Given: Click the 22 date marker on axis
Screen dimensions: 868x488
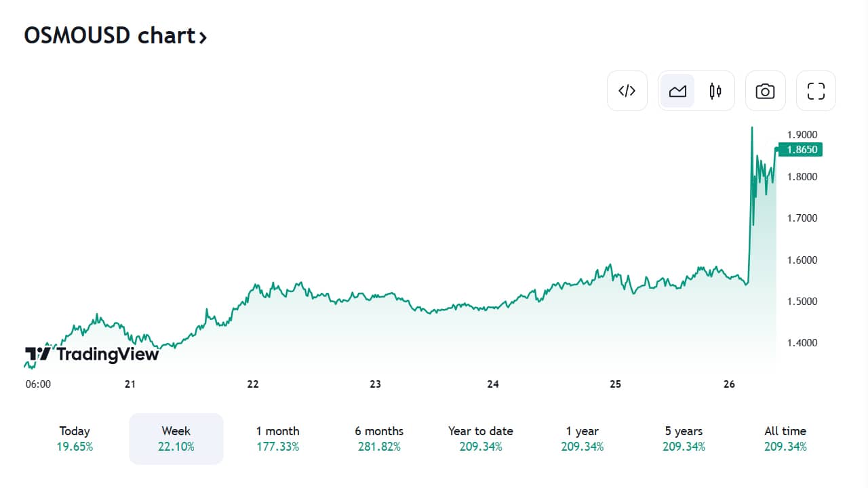Looking at the screenshot, I should click(253, 384).
